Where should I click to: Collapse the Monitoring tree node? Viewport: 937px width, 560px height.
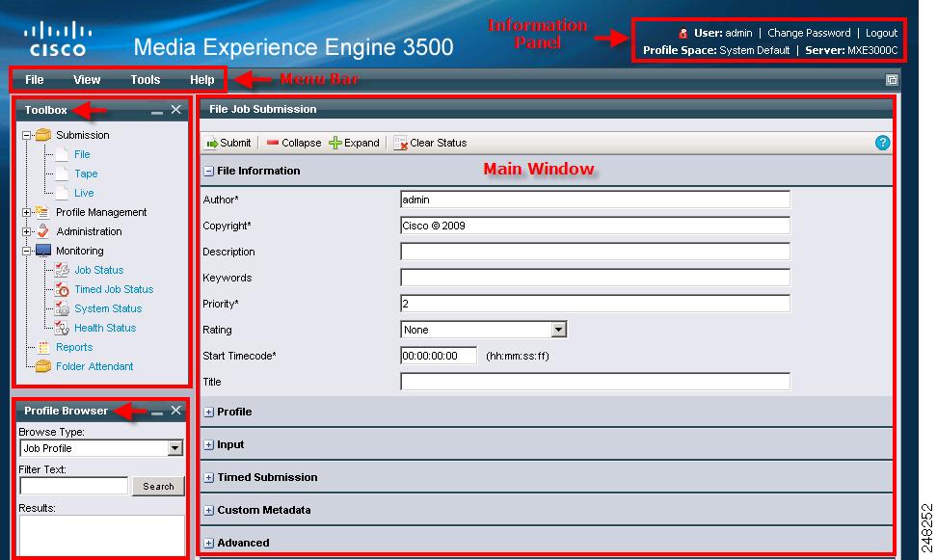pyautogui.click(x=26, y=251)
